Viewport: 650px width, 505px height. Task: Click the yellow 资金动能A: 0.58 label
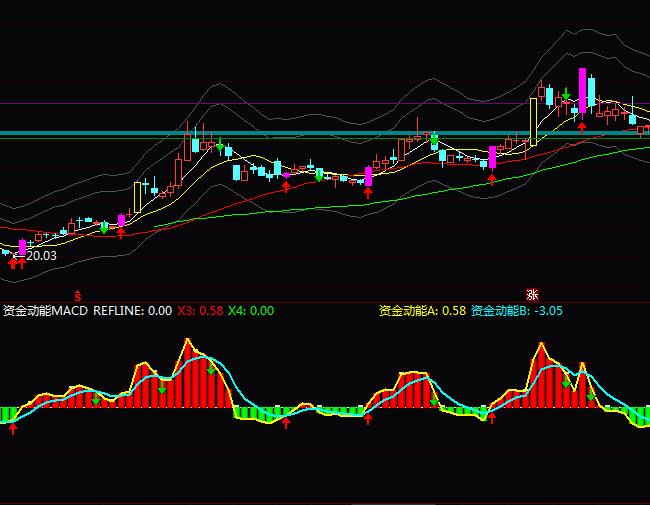422,311
